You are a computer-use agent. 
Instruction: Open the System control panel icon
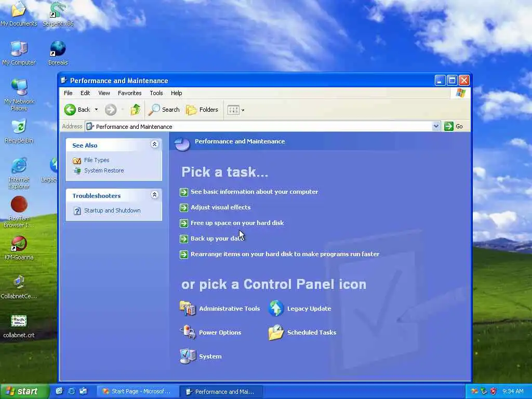[201, 356]
